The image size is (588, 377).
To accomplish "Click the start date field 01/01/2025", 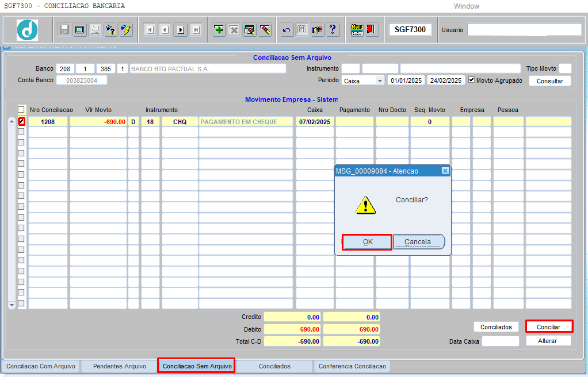I will tap(406, 80).
